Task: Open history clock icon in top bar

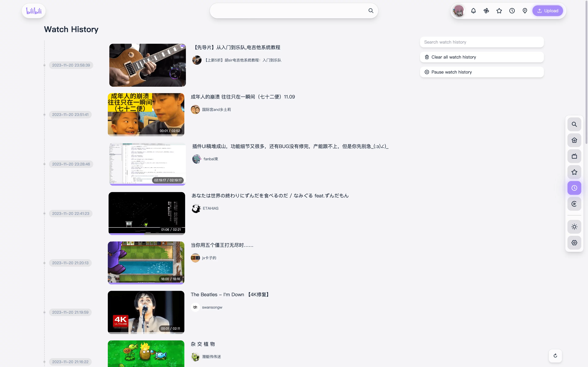Action: 512,11
